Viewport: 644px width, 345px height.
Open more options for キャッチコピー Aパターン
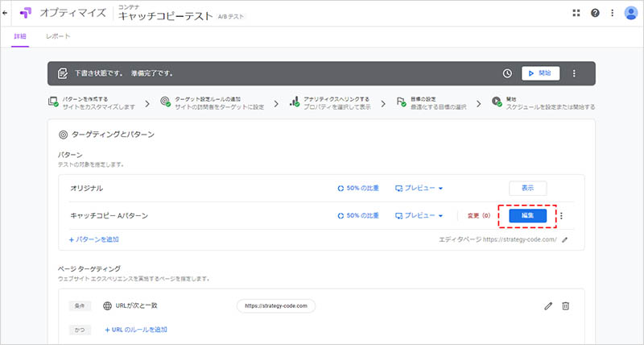click(562, 215)
